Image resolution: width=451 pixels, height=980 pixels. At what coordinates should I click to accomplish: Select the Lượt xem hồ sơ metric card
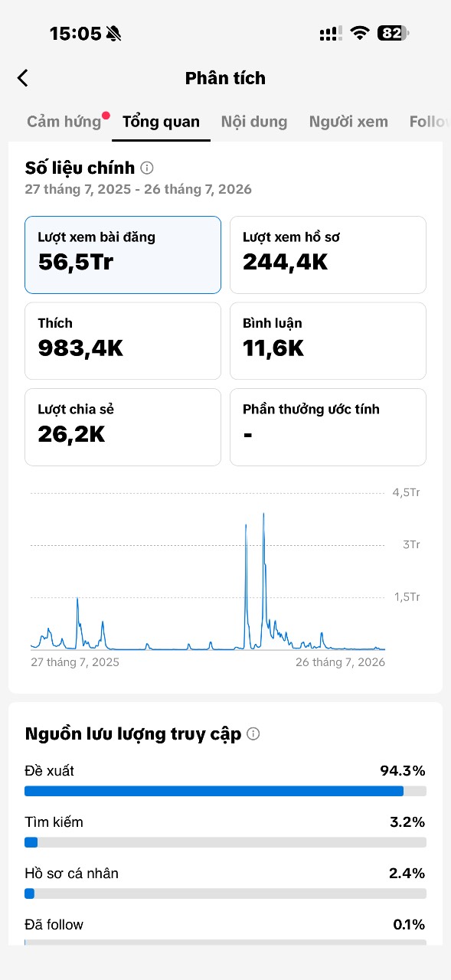coord(328,255)
